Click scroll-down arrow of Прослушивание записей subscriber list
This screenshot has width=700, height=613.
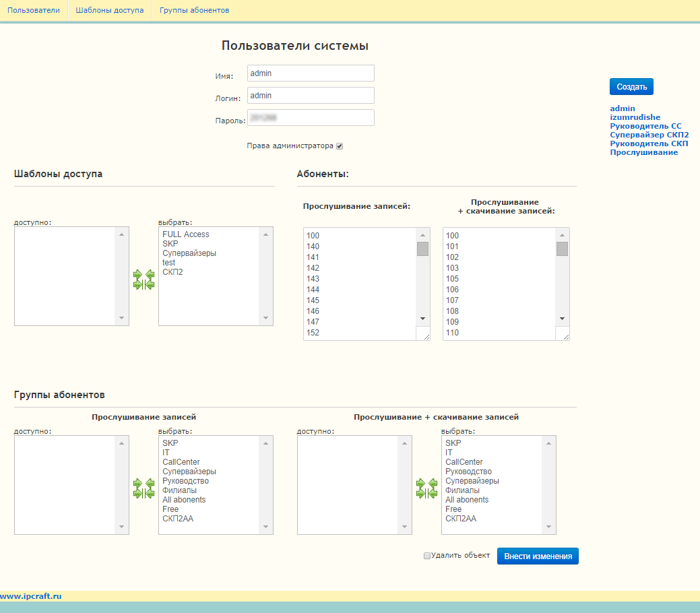tap(422, 319)
